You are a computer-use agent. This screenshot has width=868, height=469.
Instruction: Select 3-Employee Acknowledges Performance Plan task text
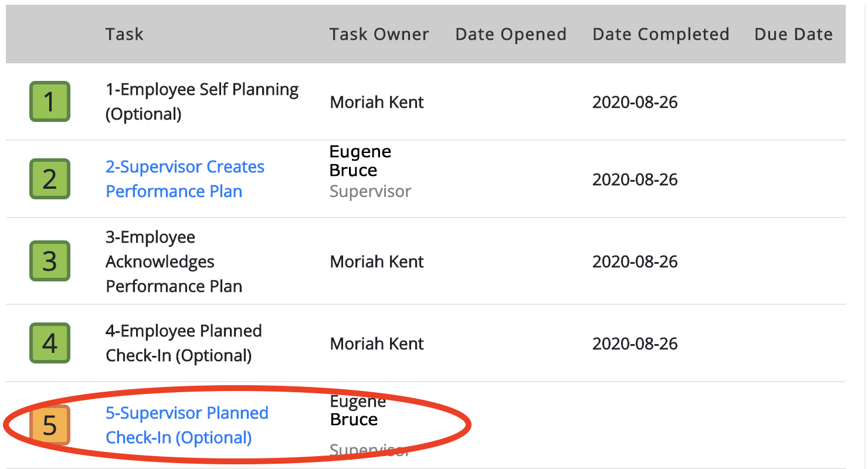[x=174, y=261]
